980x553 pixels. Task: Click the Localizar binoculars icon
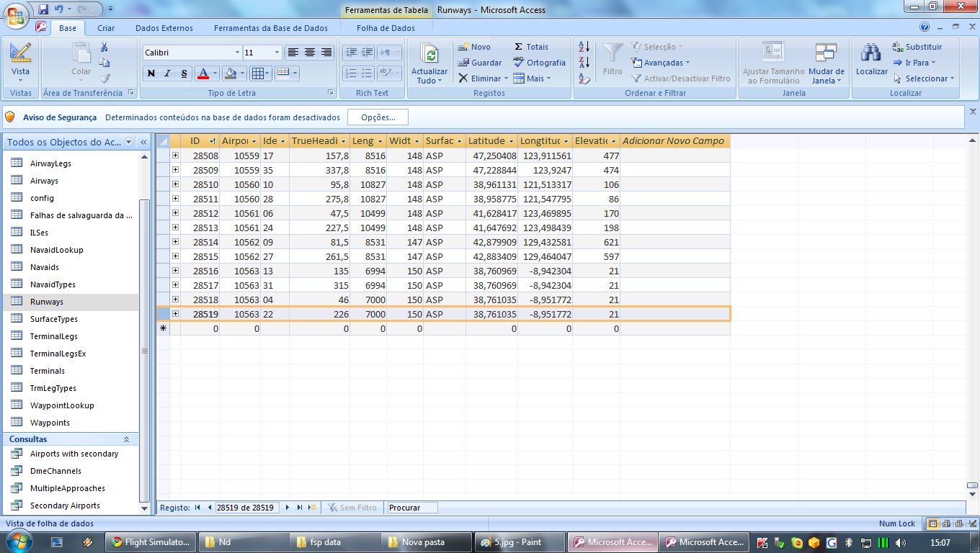(x=871, y=53)
